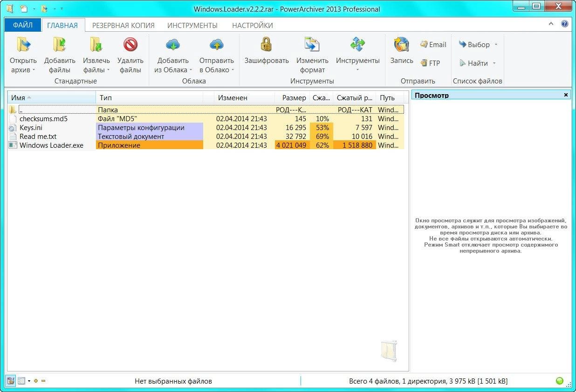Click the minus icon in status bar
This screenshot has width=576, height=392.
[43, 381]
